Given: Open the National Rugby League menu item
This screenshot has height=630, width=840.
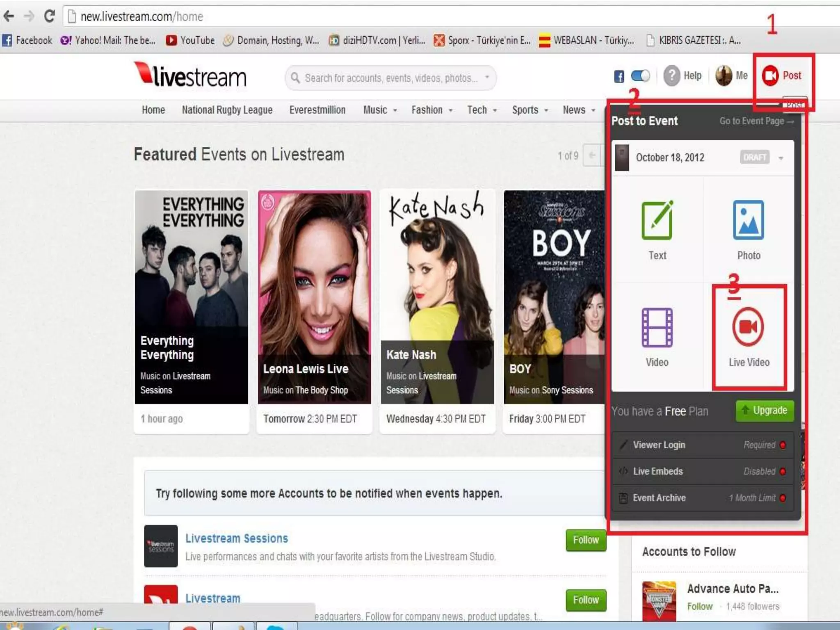Looking at the screenshot, I should click(227, 110).
